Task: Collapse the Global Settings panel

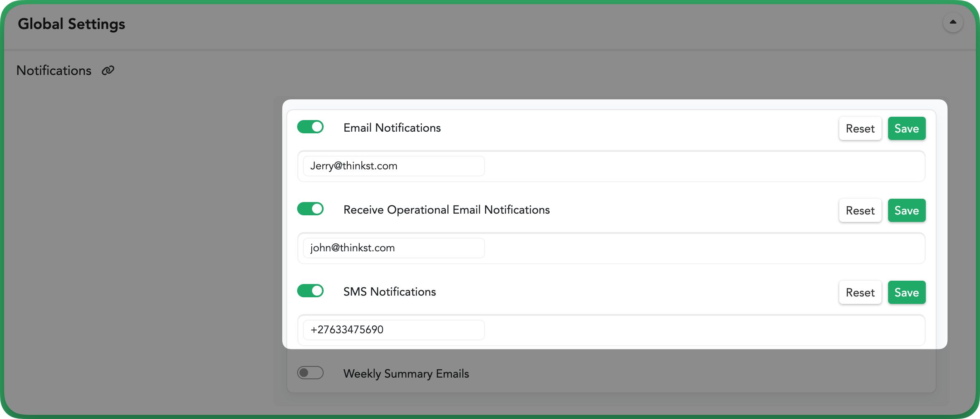Action: pyautogui.click(x=953, y=22)
